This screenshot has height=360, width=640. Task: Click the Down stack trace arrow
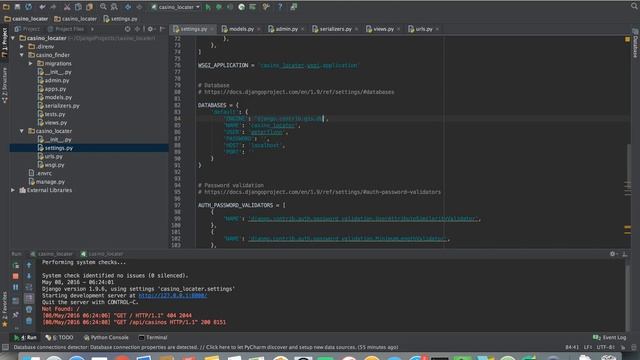(29, 276)
